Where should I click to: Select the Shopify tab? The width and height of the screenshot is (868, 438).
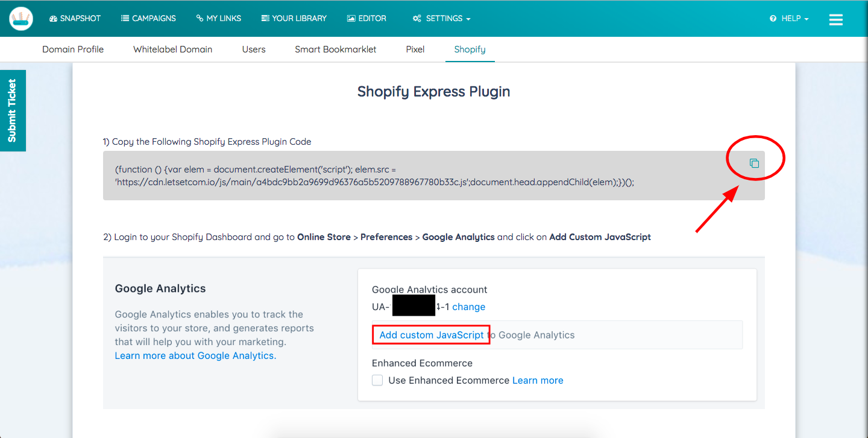[470, 49]
